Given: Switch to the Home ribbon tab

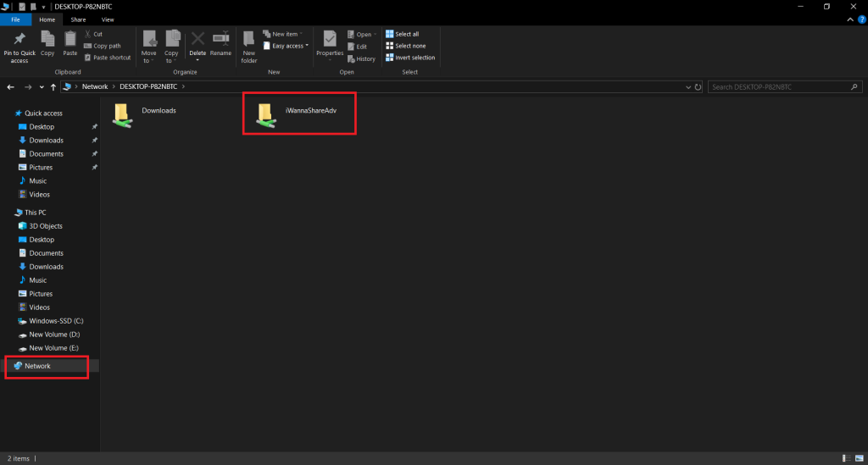Looking at the screenshot, I should [x=47, y=20].
